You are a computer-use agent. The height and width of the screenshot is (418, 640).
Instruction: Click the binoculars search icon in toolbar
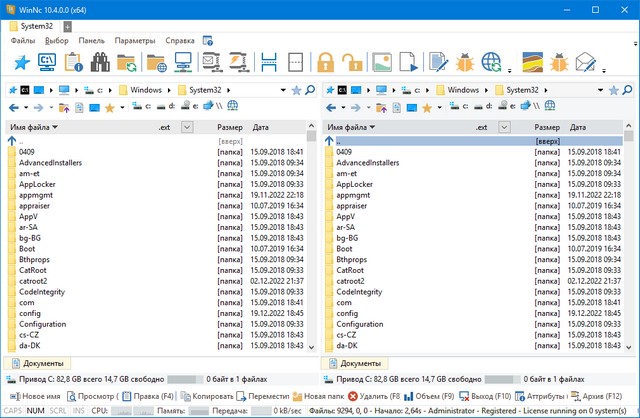coord(100,63)
